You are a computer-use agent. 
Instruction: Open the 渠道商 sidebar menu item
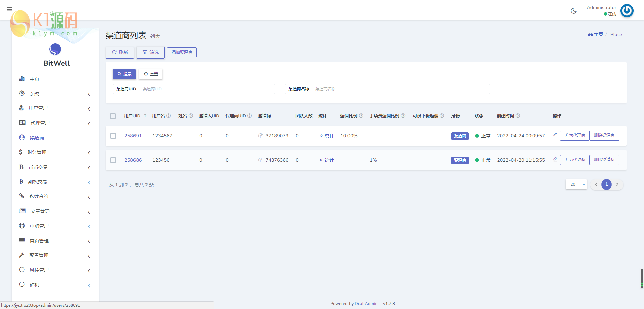coord(37,138)
